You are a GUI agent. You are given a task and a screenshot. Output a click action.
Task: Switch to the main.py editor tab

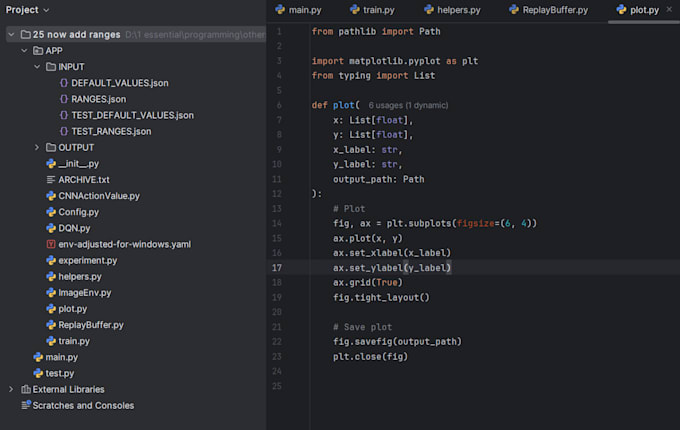pos(298,10)
